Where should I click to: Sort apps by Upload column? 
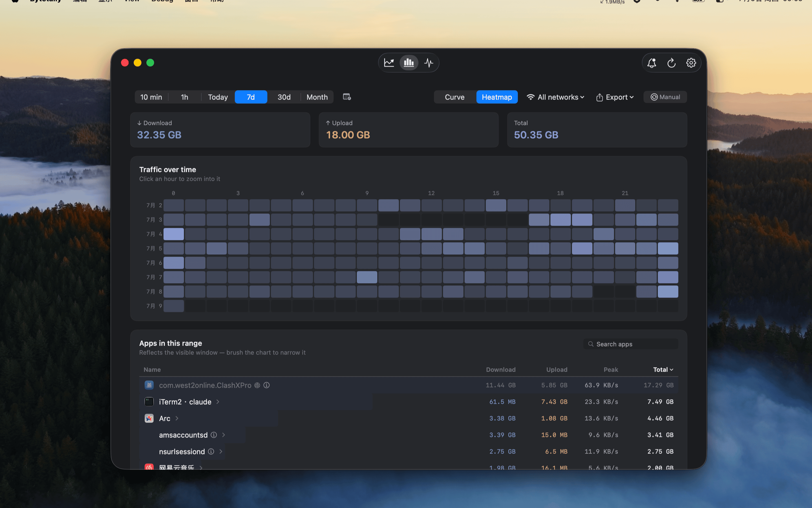click(557, 370)
